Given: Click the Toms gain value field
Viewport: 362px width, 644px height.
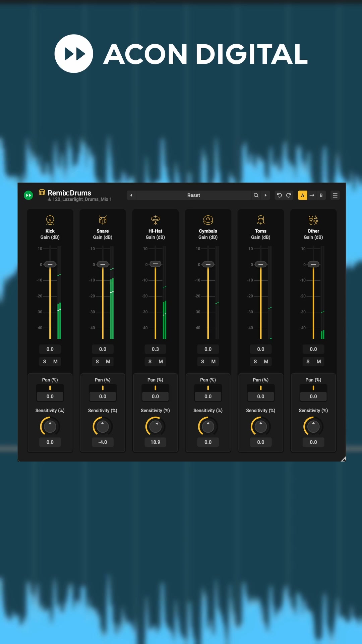Looking at the screenshot, I should (x=261, y=349).
